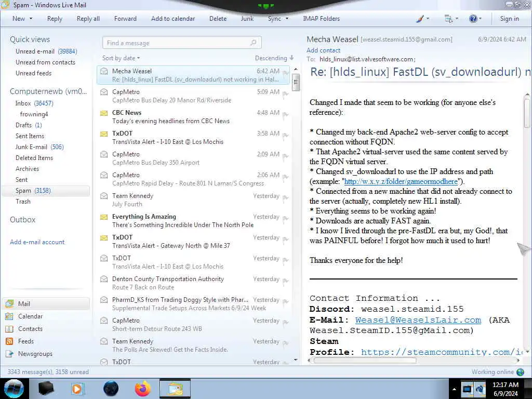Open the Drafts folder
Image resolution: width=532 pixels, height=399 pixels.
tap(29, 125)
